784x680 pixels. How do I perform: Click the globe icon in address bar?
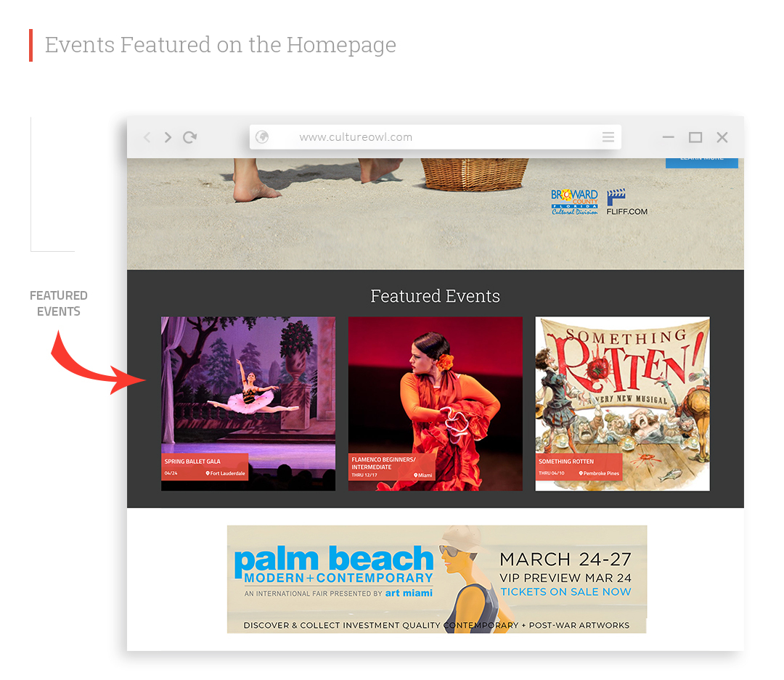click(x=262, y=137)
